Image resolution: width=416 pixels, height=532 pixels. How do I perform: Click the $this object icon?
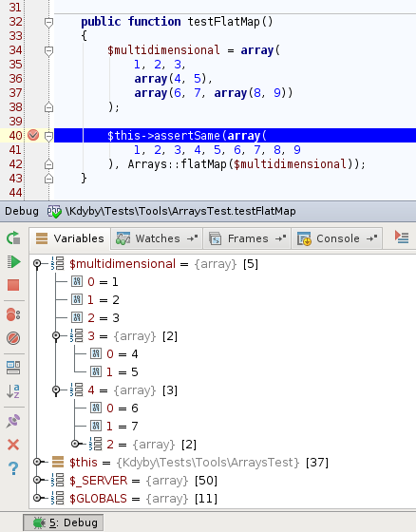[58, 462]
